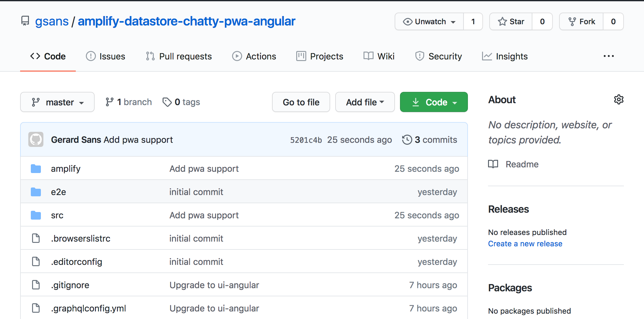This screenshot has width=644, height=319.
Task: Open Gerard Sans author link
Action: [x=76, y=140]
